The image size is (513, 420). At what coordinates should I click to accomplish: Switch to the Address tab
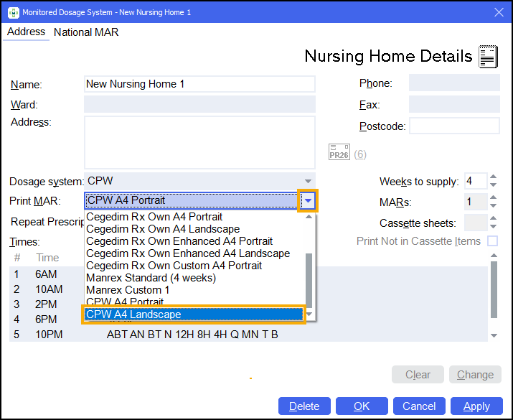[26, 32]
